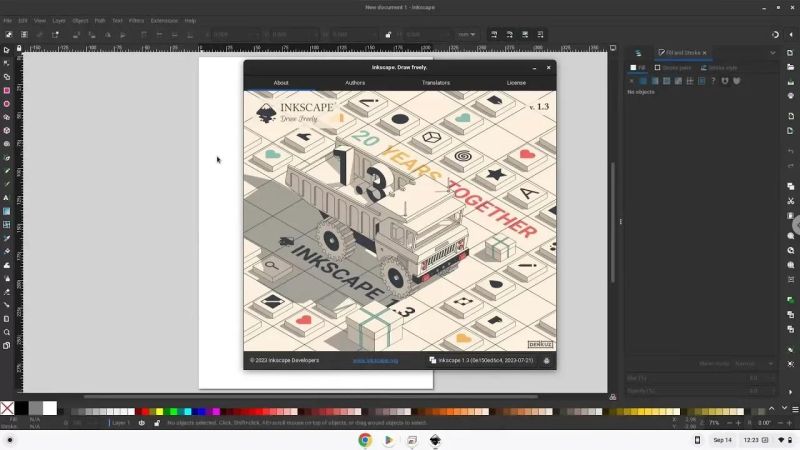Toggle scale stroke width with object
800x450 pixels.
(x=494, y=35)
